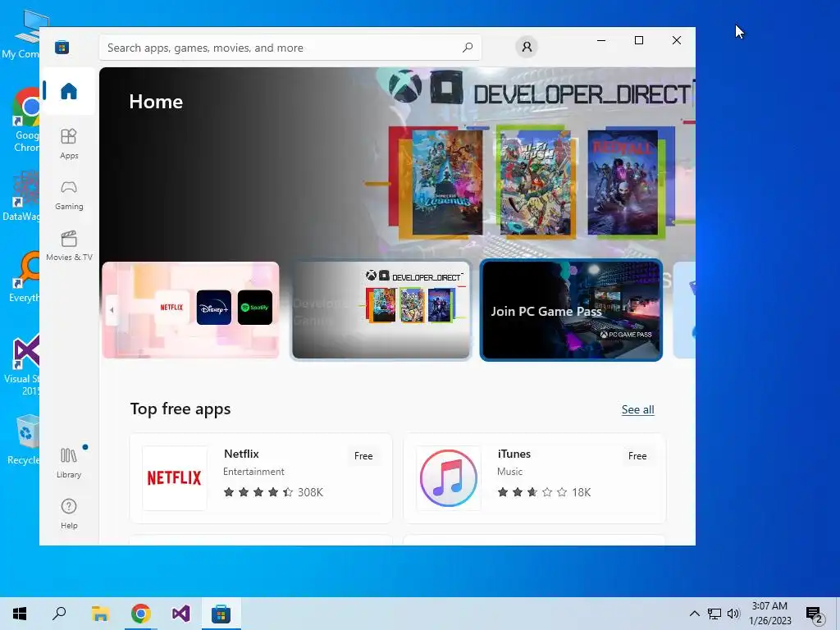Click the Free label on iTunes
The width and height of the screenshot is (840, 630).
[637, 456]
